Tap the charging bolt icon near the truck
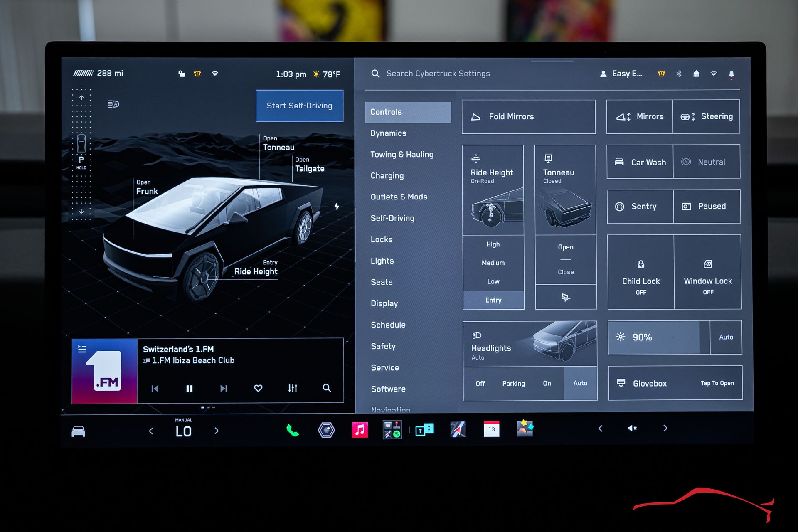 coord(337,206)
